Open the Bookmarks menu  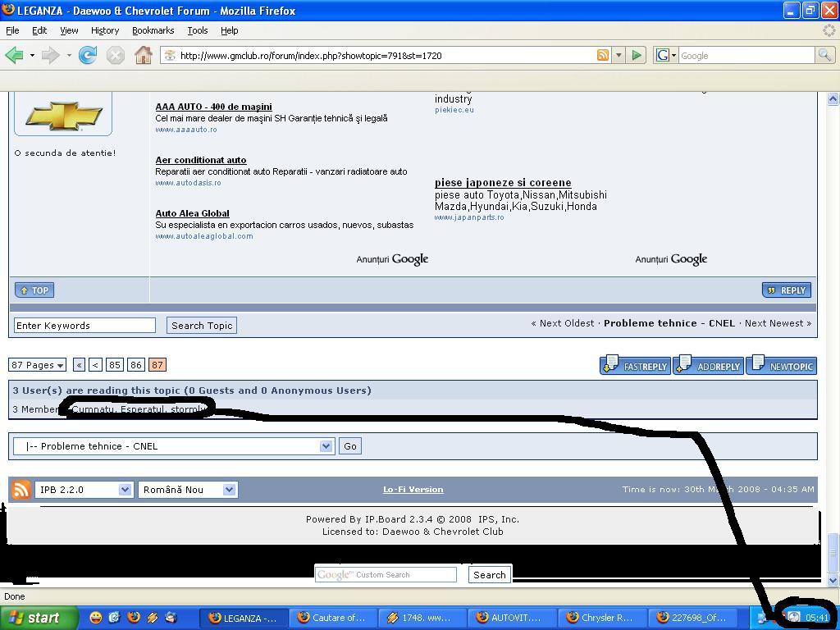click(153, 30)
